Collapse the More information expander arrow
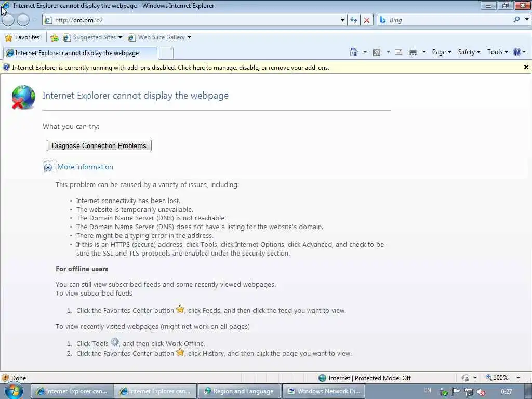Screen dimensions: 532x399 49,167
